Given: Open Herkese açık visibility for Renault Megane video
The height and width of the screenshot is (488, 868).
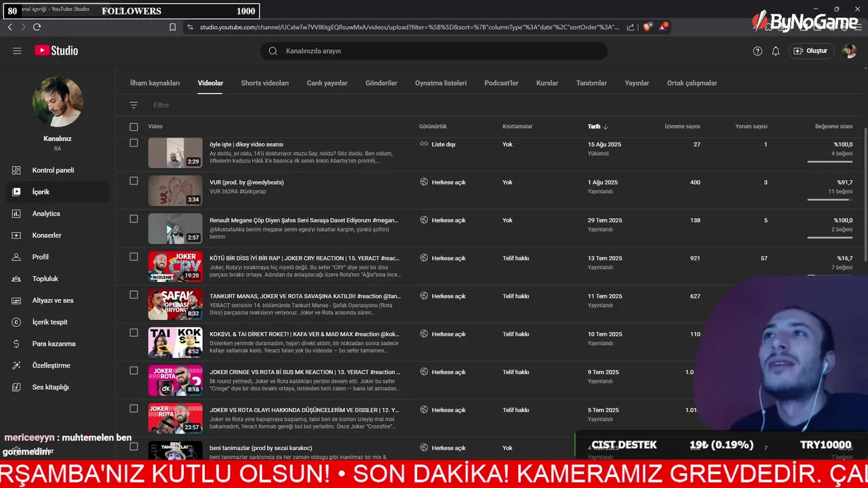Looking at the screenshot, I should 443,220.
